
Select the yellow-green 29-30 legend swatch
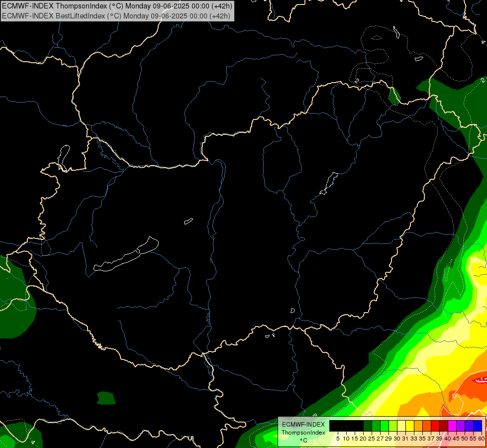tap(393, 426)
